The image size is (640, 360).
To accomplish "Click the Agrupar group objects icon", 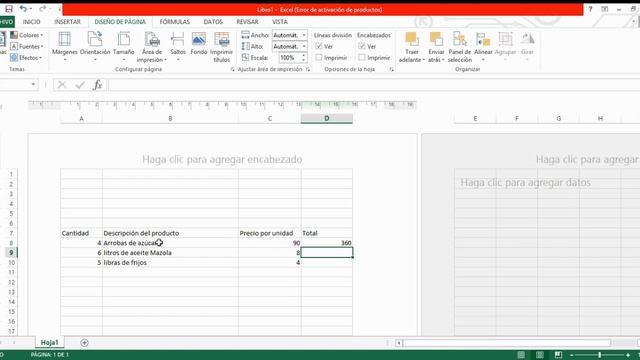I will (x=505, y=39).
